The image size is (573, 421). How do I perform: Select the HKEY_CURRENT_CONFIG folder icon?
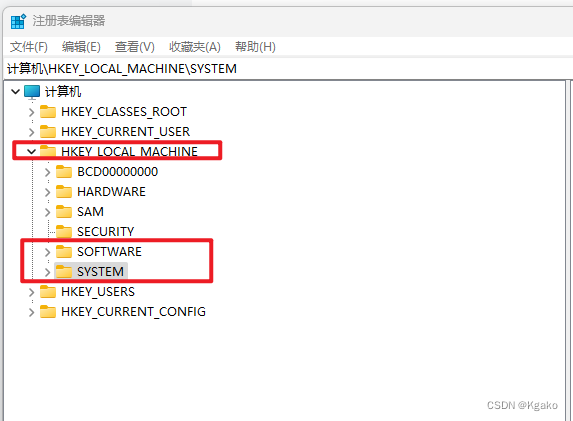[48, 312]
